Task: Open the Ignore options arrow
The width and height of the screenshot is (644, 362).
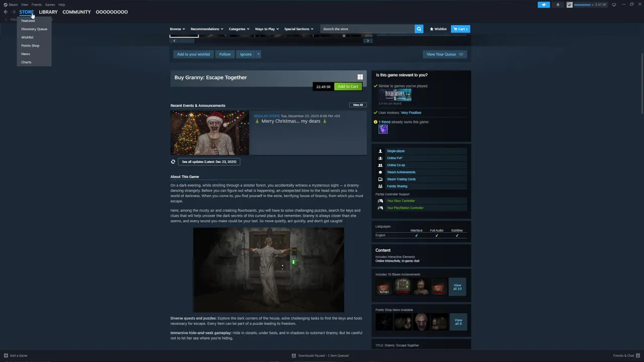Action: [259, 54]
